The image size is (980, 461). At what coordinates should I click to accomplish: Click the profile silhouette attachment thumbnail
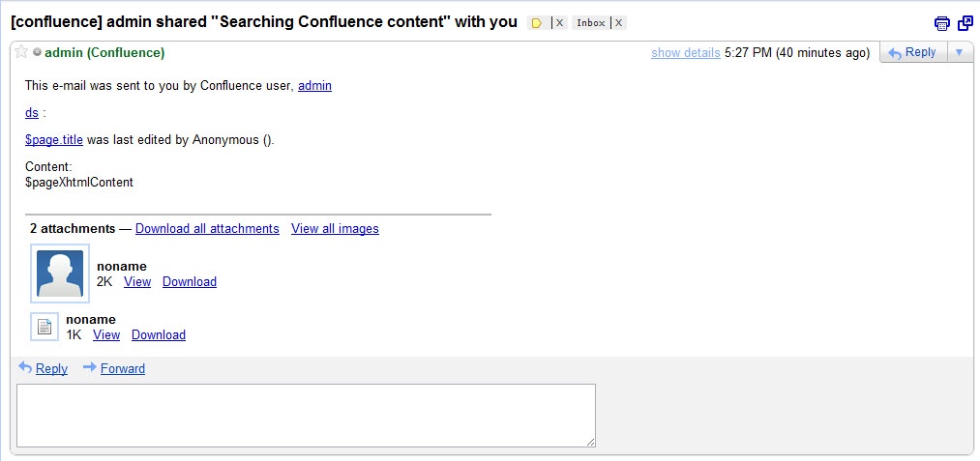point(60,274)
